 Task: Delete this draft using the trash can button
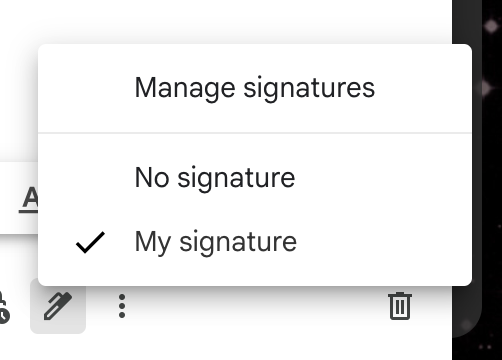click(x=400, y=306)
